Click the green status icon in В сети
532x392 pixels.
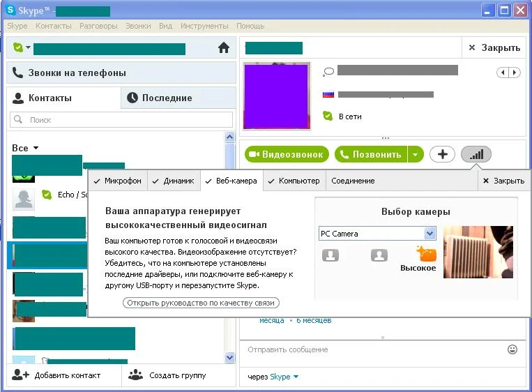click(328, 116)
